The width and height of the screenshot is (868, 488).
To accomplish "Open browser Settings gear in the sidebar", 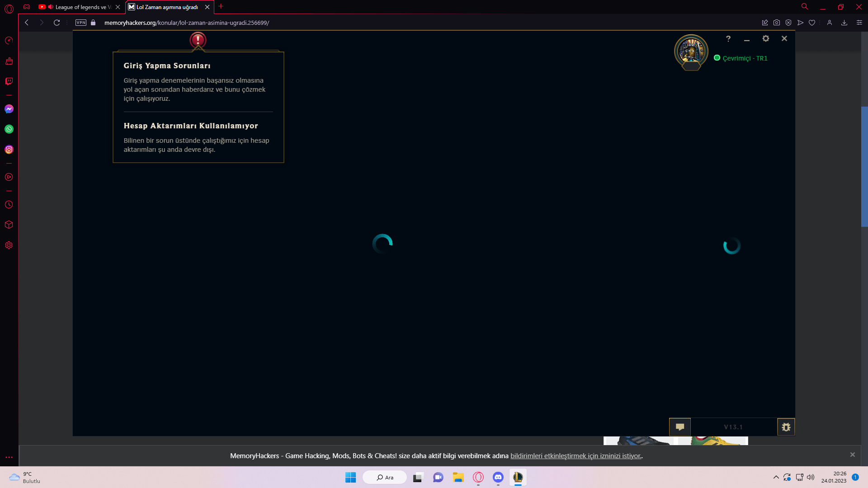I will click(x=9, y=245).
